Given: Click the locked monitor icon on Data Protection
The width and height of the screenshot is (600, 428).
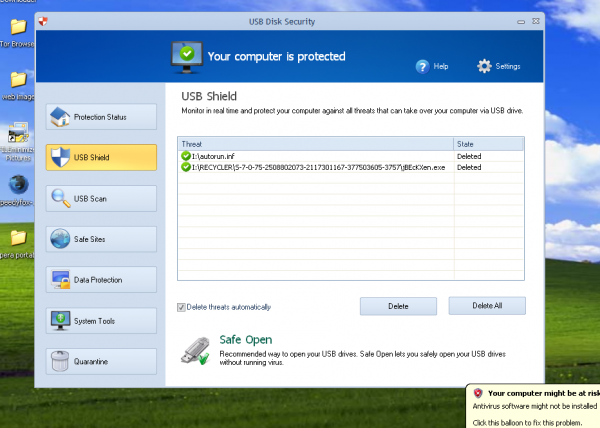Looking at the screenshot, I should click(x=61, y=280).
